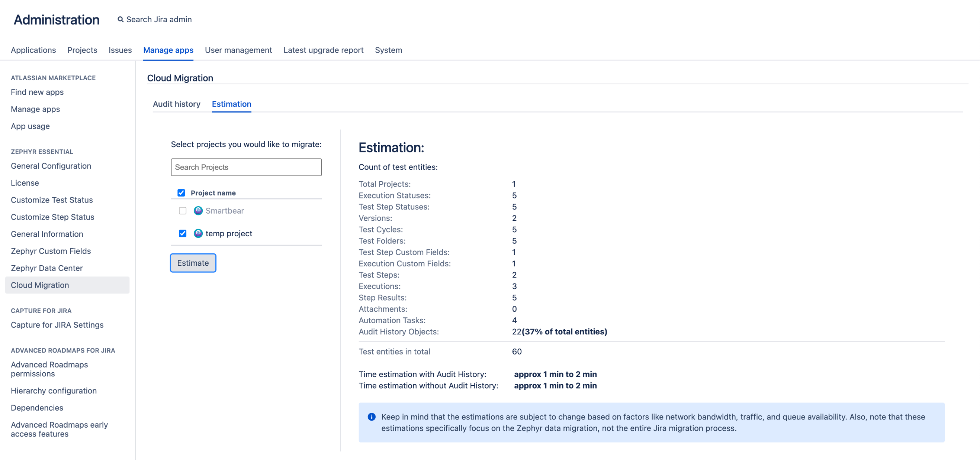Open the Latest upgrade report page
Image resolution: width=980 pixels, height=460 pixels.
coord(323,50)
